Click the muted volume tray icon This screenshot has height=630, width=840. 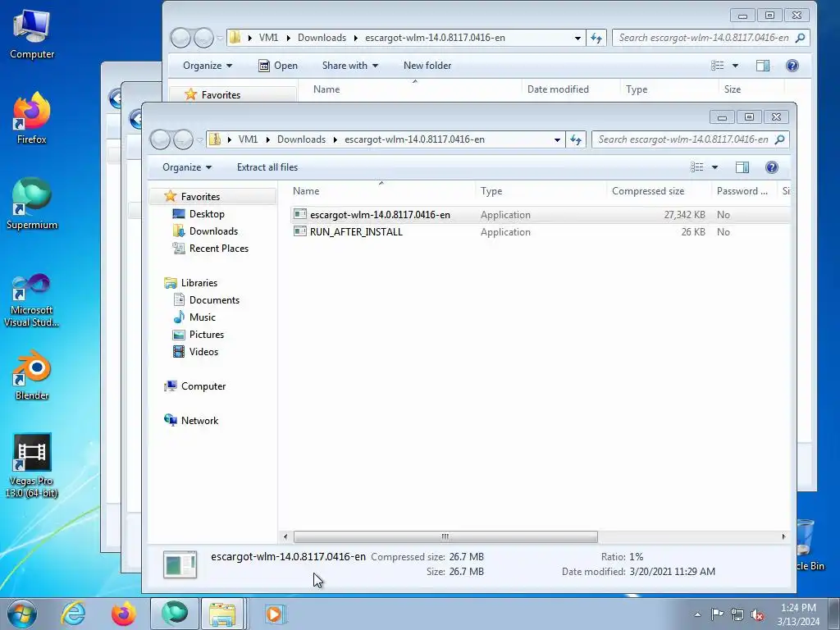pyautogui.click(x=757, y=614)
